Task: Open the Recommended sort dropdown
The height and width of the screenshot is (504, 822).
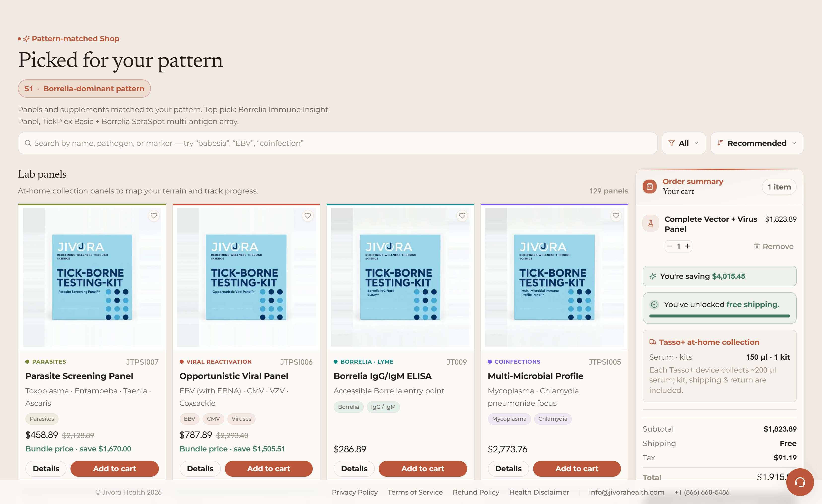Action: point(757,143)
